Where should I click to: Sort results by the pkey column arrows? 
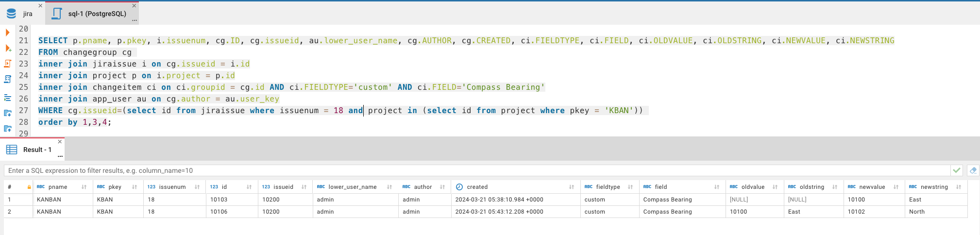pos(135,187)
